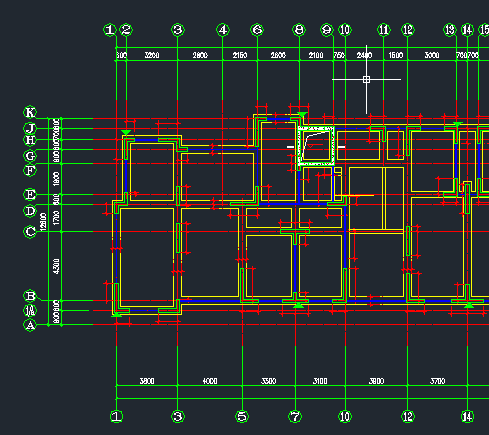Select axis bubble J on the left
Viewport: 489px width, 435px height.
click(30, 128)
